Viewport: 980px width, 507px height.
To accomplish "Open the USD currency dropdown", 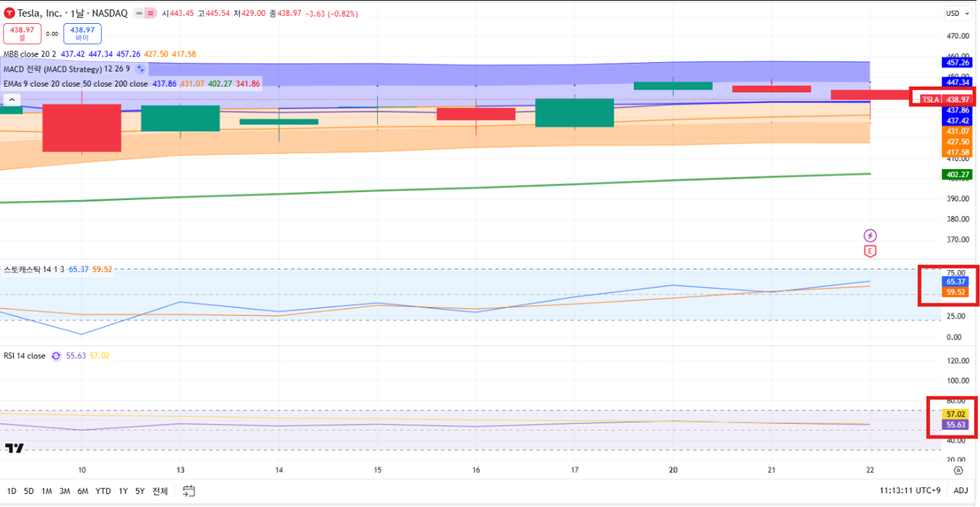I will tap(958, 13).
